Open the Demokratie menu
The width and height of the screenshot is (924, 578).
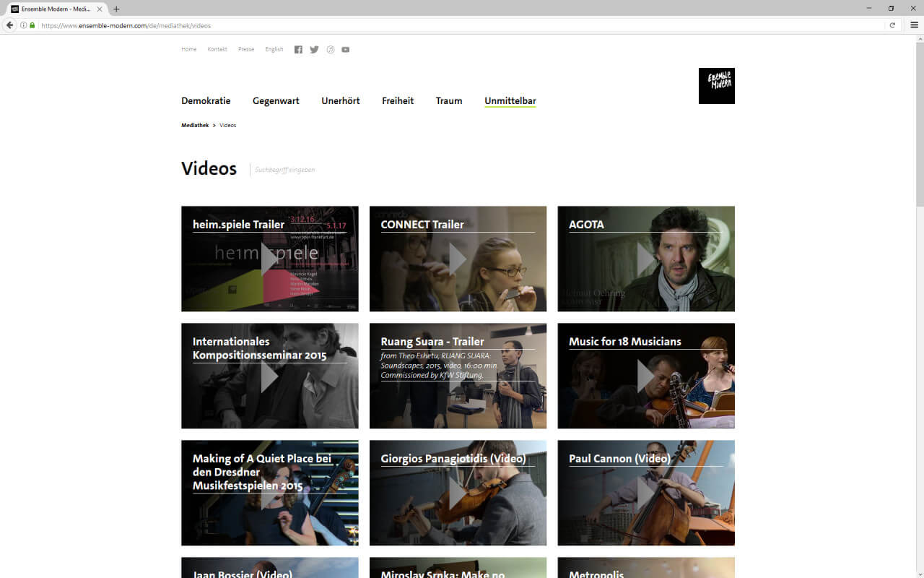pyautogui.click(x=206, y=101)
